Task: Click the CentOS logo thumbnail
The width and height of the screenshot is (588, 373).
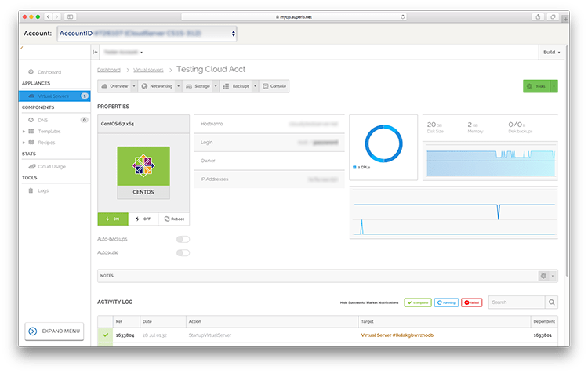Action: pos(143,172)
